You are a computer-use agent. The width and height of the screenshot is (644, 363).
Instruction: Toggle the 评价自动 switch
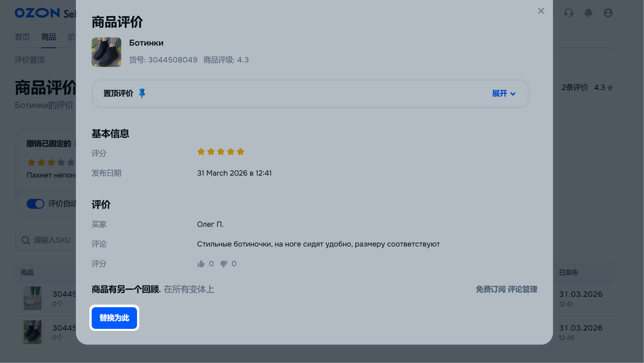point(35,204)
